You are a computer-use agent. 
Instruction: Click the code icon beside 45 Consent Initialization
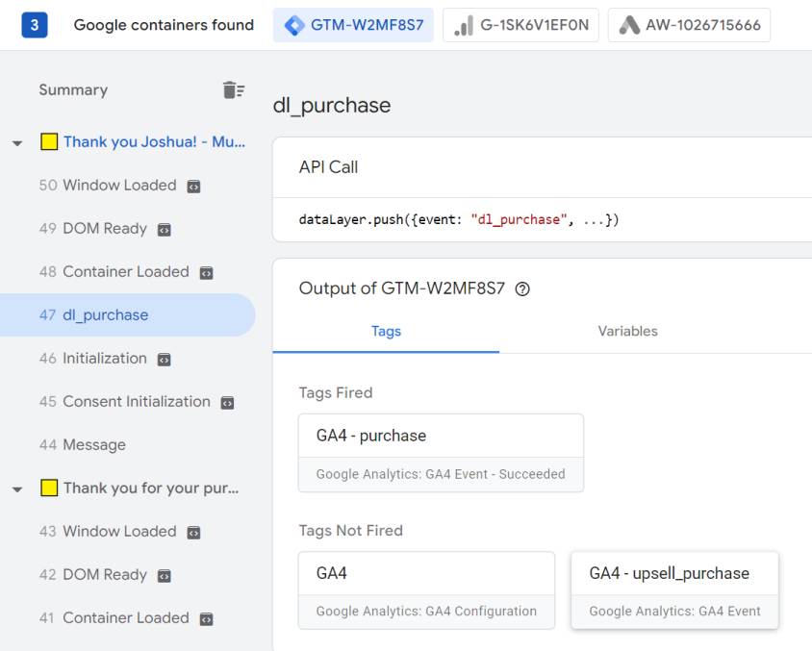(227, 403)
